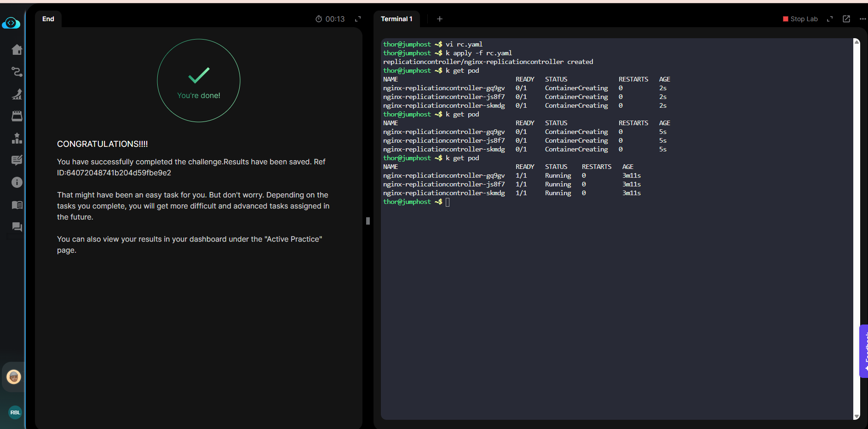868x429 pixels.
Task: Open the book sidebar icon
Action: (17, 205)
